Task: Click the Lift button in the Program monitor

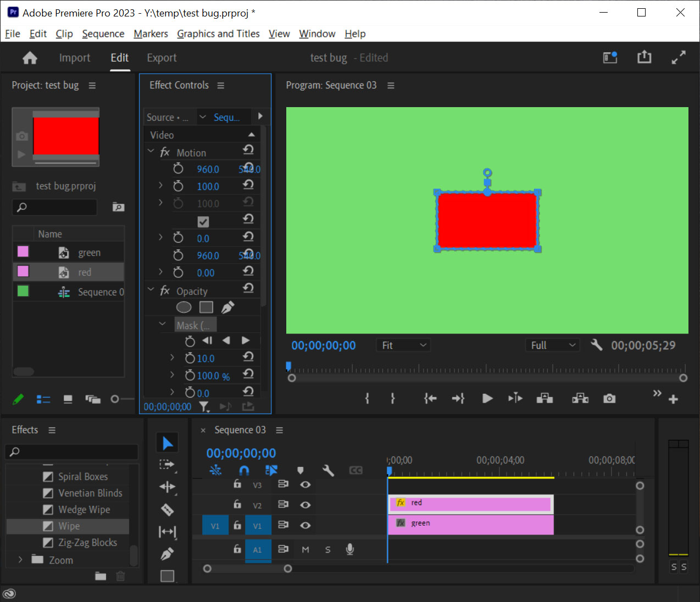Action: [x=545, y=398]
